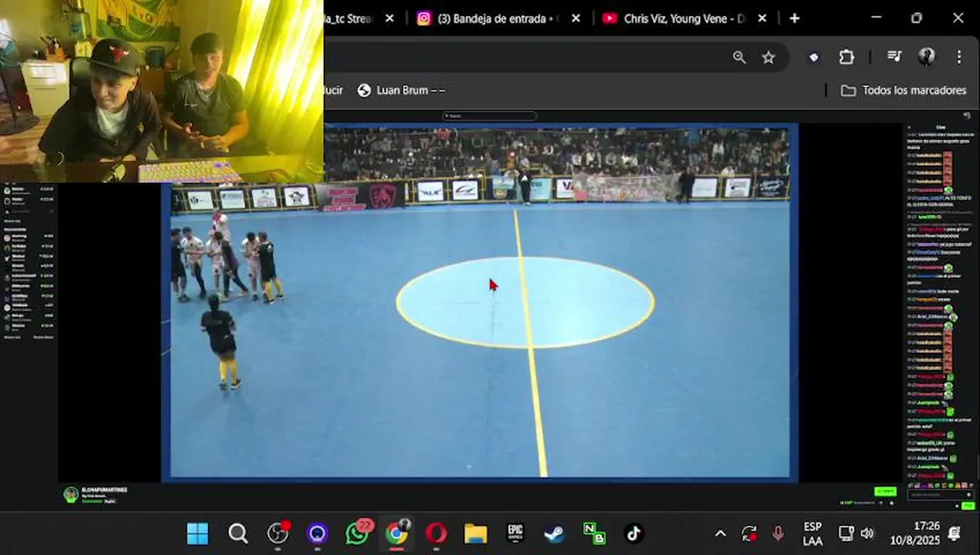Close the Stream tab

coord(389,18)
